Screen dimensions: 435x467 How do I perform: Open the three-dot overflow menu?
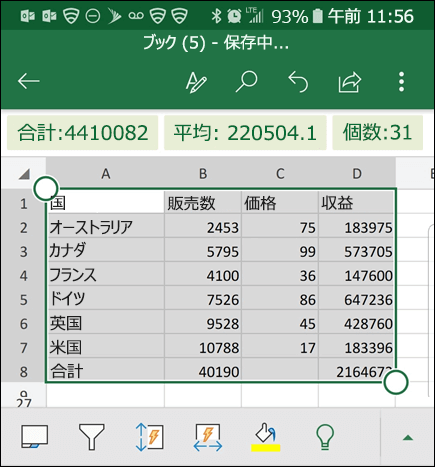401,81
